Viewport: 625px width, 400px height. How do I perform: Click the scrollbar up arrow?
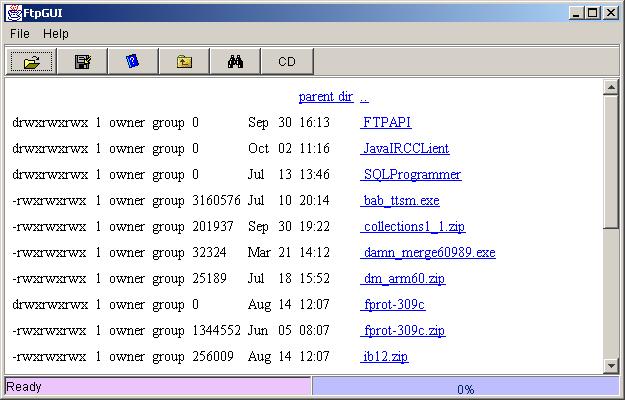(612, 88)
